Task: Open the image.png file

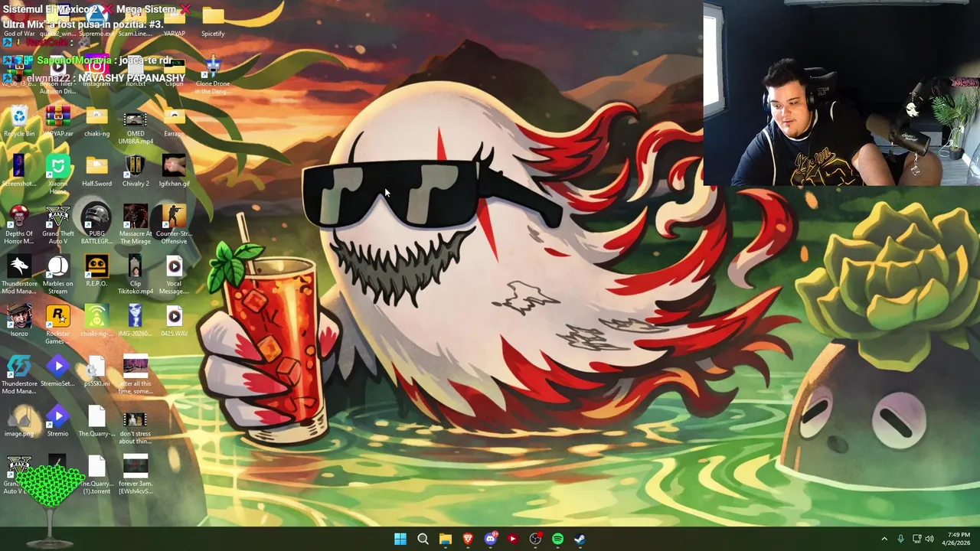Action: pyautogui.click(x=19, y=422)
